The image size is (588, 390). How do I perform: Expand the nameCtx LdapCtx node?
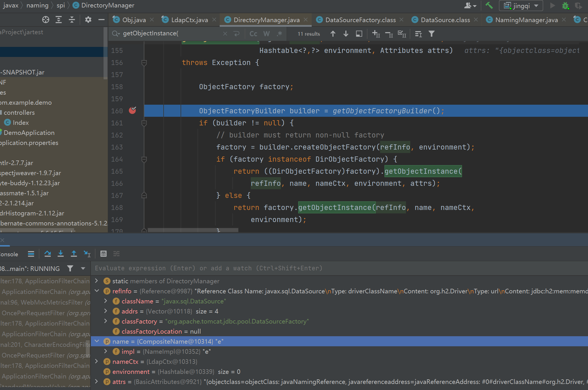point(97,361)
